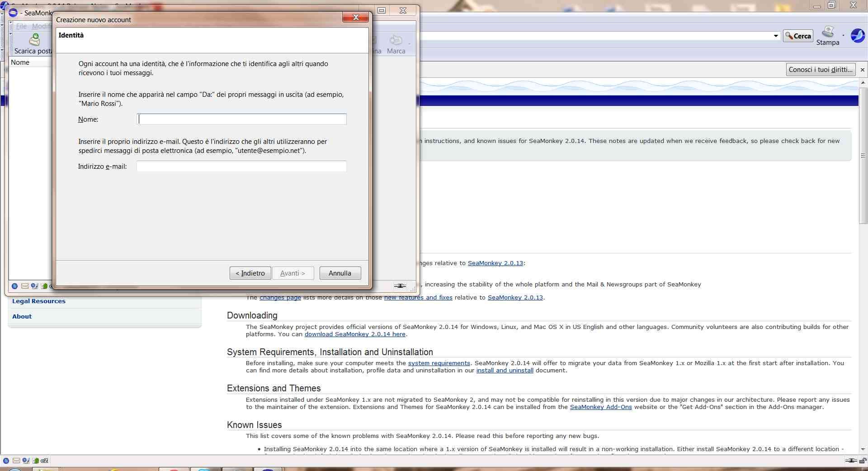Open Composer from the bottom status bar
This screenshot has width=868, height=471.
click(26, 461)
